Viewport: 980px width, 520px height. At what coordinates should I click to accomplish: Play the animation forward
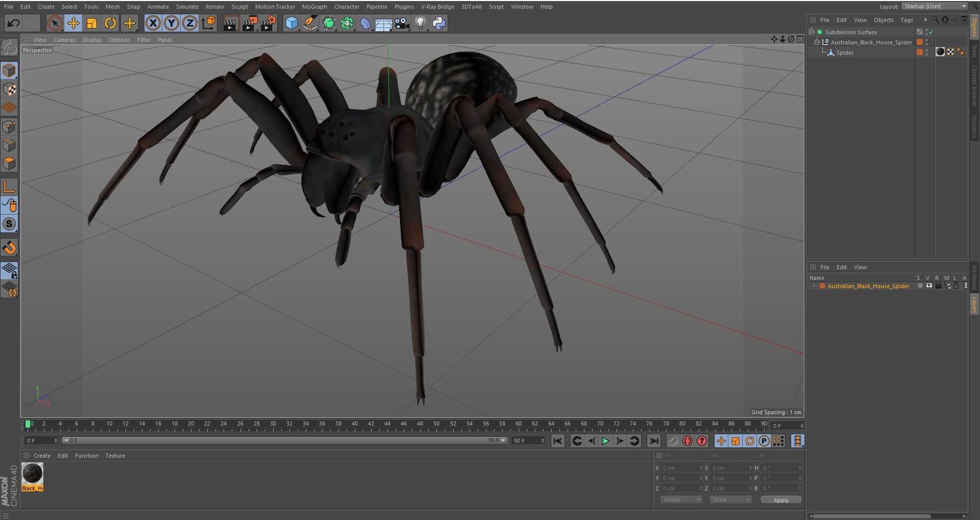coord(605,441)
